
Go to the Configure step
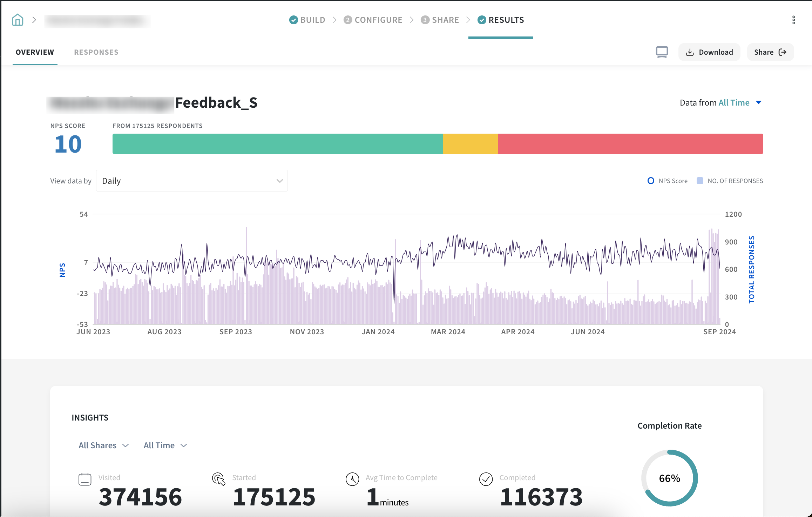[x=373, y=20]
